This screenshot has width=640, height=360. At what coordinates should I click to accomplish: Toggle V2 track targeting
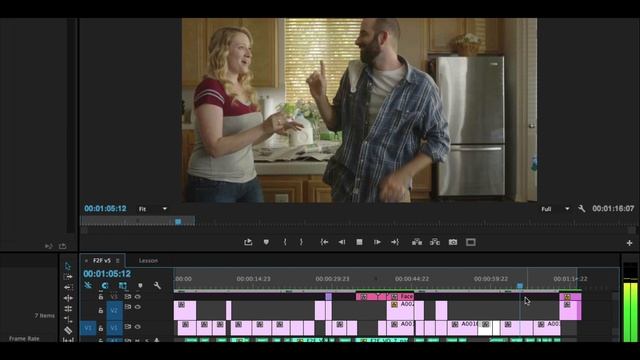(114, 310)
